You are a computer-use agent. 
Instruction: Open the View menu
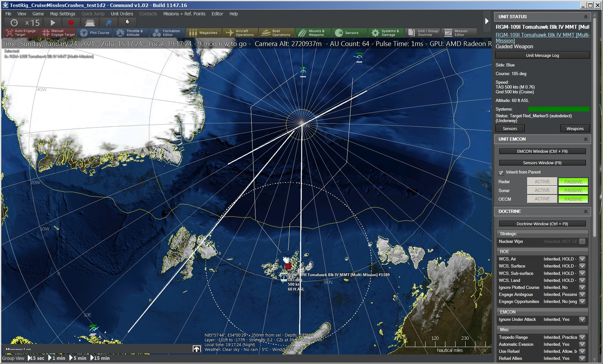pos(22,14)
